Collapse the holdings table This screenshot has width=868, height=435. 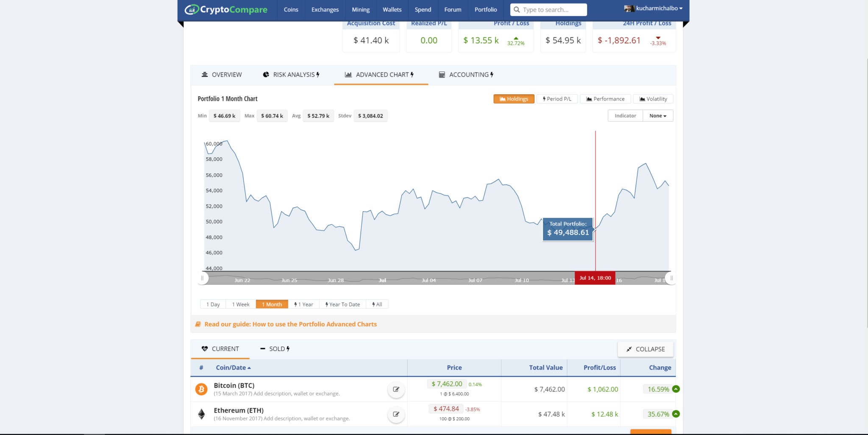(645, 349)
